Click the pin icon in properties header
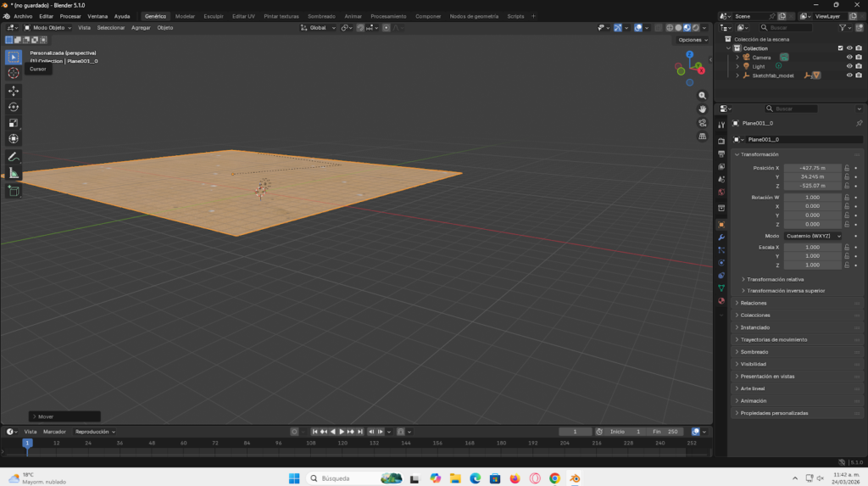 click(860, 123)
